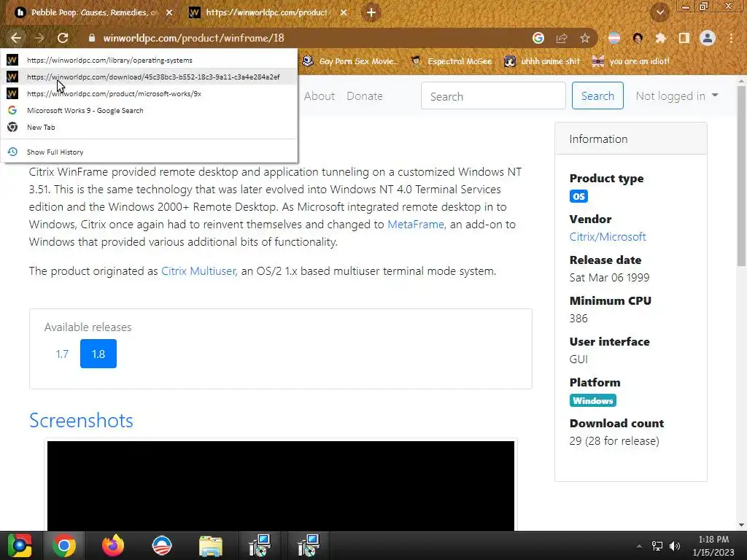Click the Chrome taskbar icon
This screenshot has height=560, width=747.
coord(64,545)
